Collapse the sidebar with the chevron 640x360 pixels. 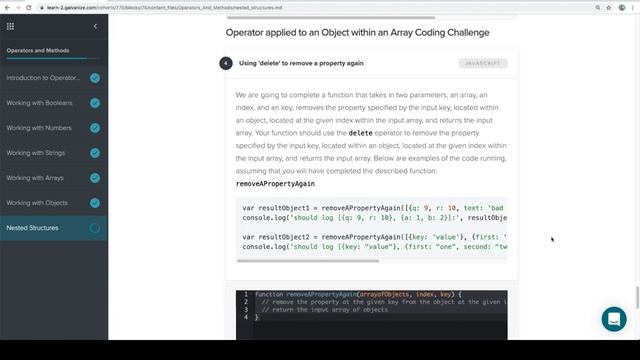[96, 27]
